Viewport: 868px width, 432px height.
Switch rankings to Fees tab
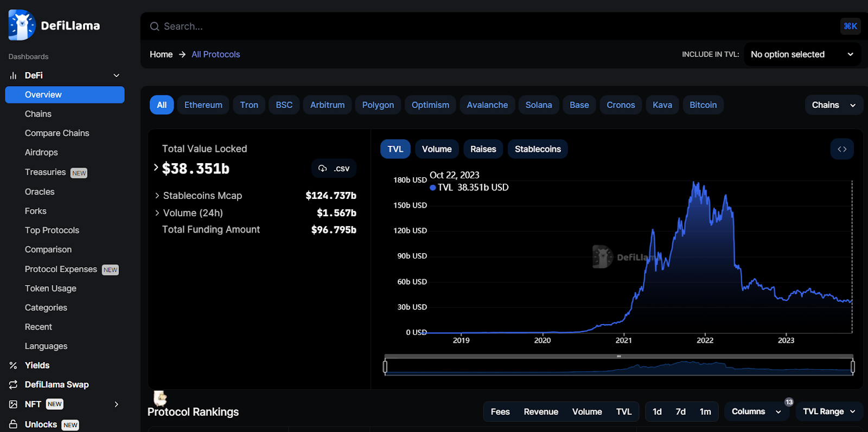click(x=500, y=412)
